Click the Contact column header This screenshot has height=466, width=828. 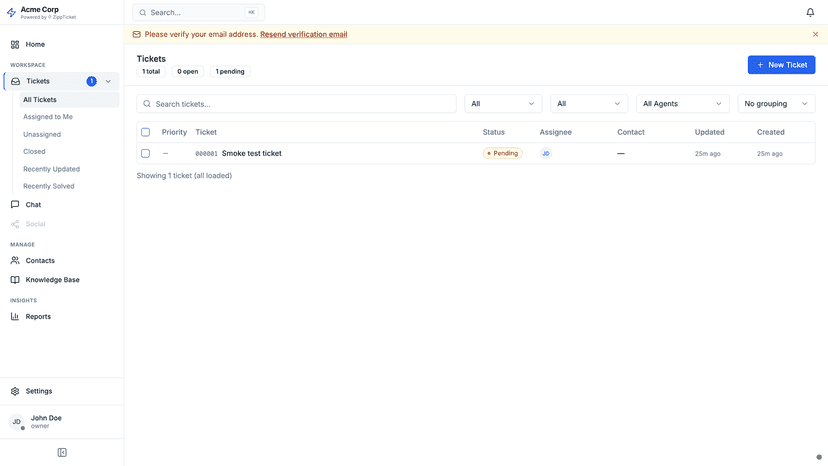(631, 132)
